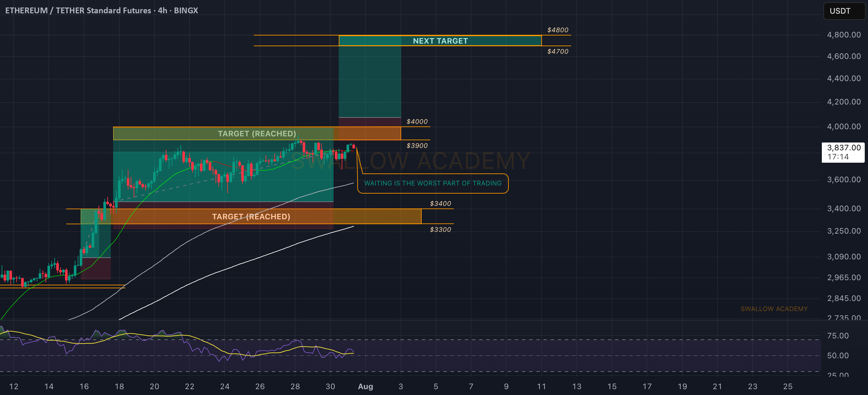Screen dimensions: 868x395
Task: Click the 4,800.00 price scale value
Action: tap(844, 35)
